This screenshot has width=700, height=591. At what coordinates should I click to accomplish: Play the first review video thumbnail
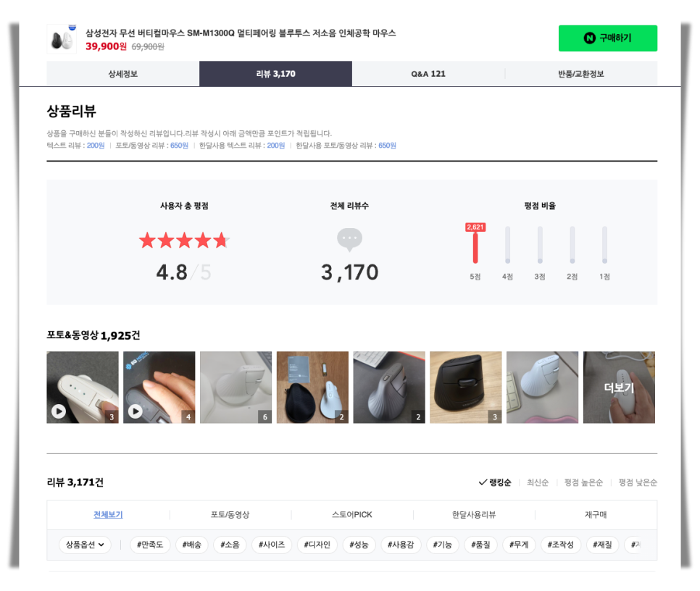83,387
